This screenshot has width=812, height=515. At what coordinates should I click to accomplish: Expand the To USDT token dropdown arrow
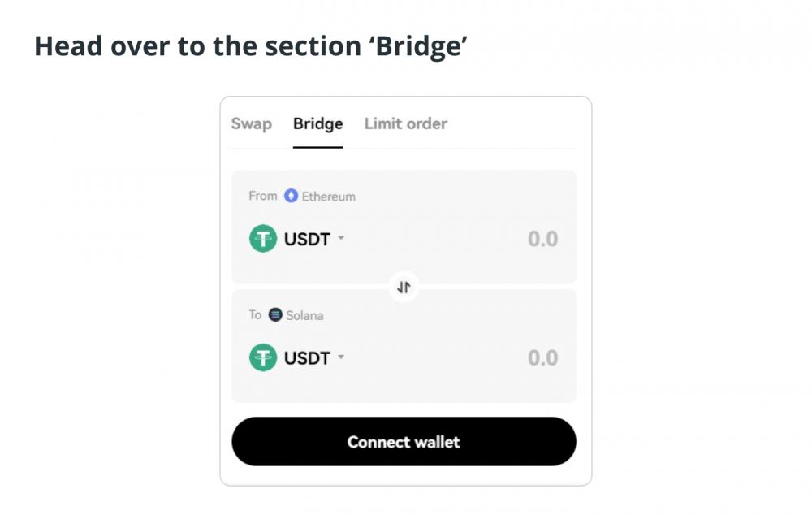[341, 357]
